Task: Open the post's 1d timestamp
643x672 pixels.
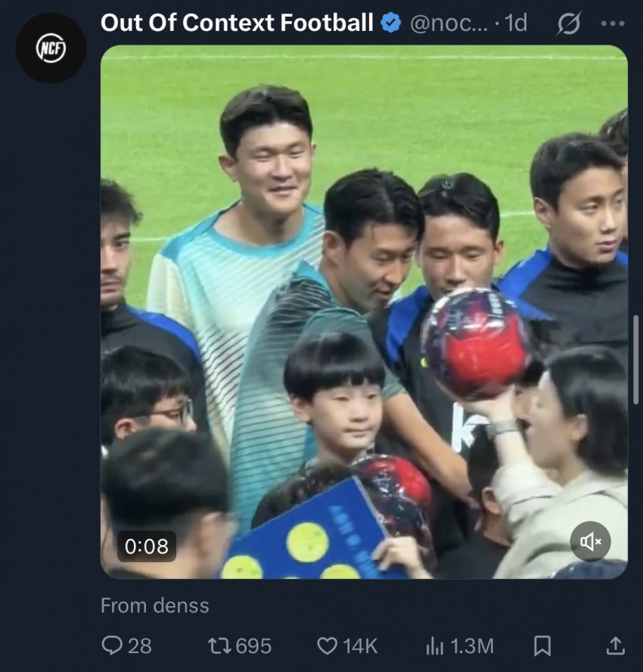Action: click(516, 23)
